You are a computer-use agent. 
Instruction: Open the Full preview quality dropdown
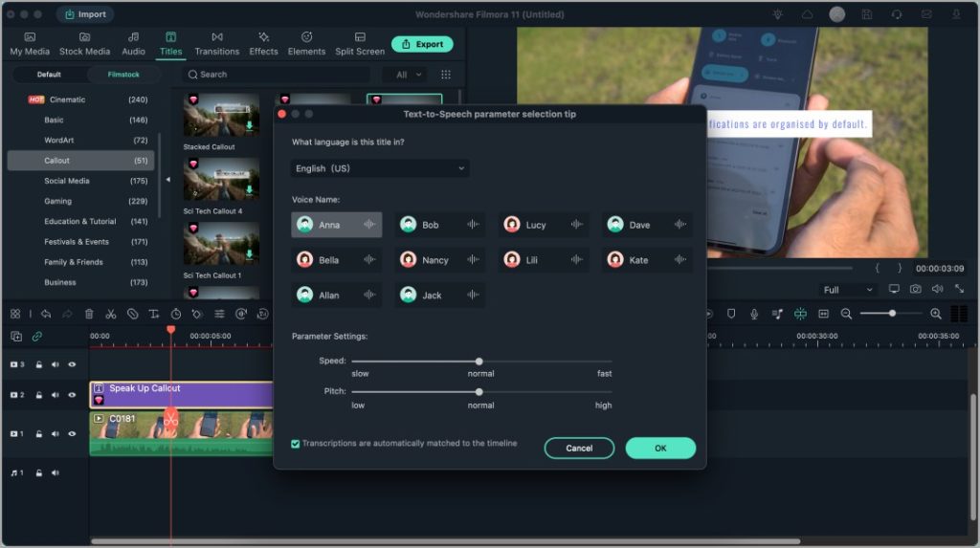click(848, 290)
